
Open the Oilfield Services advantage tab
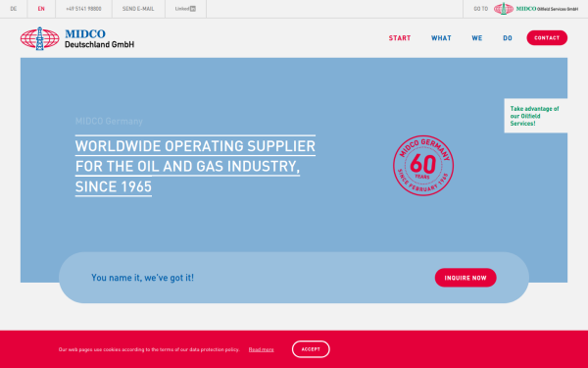[535, 116]
